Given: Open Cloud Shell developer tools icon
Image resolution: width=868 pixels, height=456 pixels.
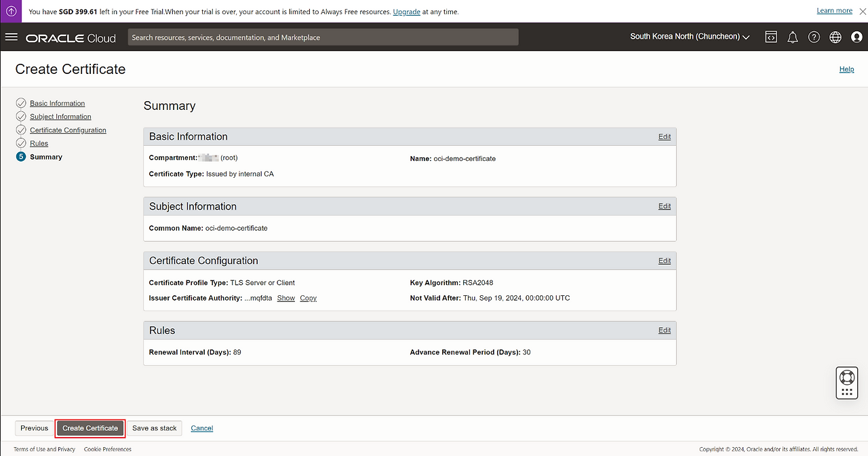Looking at the screenshot, I should point(771,37).
